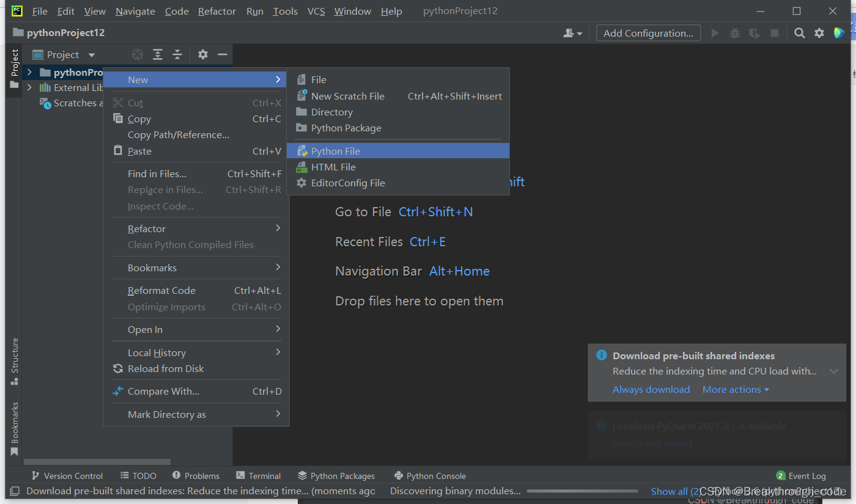The height and width of the screenshot is (504, 856).
Task: Click the Run play icon in toolbar
Action: 715,33
